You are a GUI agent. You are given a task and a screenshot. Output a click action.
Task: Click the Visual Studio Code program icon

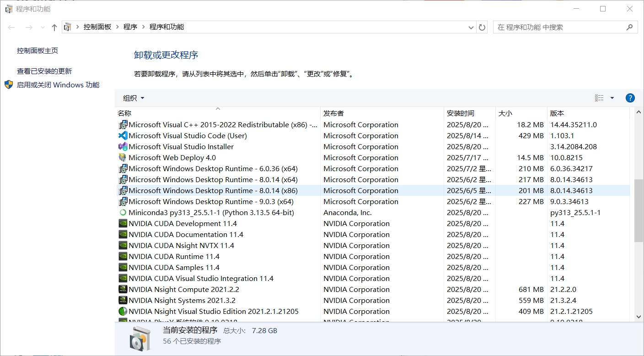click(x=123, y=135)
